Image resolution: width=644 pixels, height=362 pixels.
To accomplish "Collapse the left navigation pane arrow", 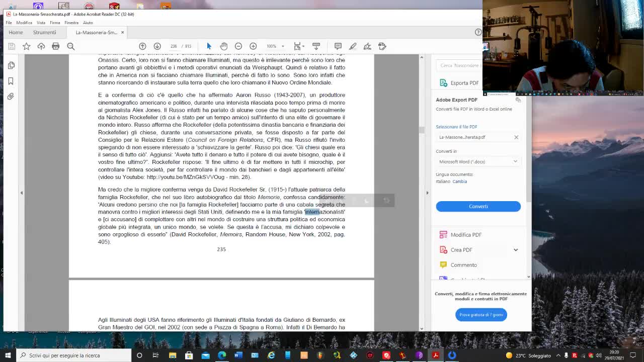I will 21,193.
